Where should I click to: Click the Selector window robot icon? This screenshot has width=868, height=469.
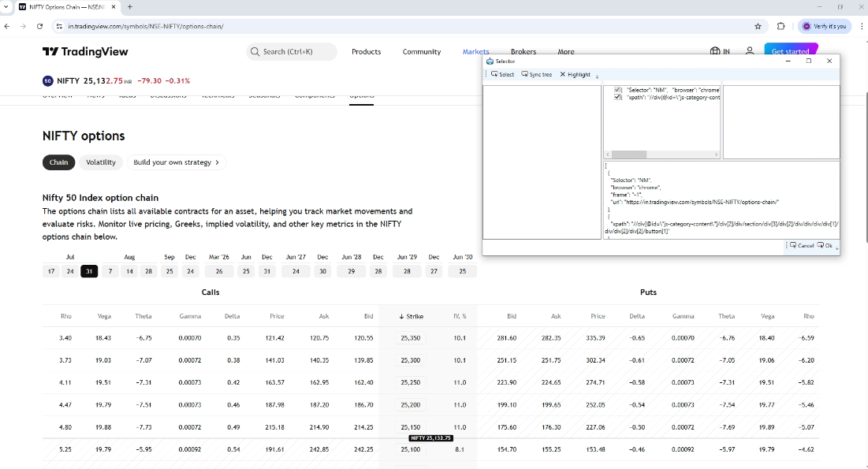pyautogui.click(x=490, y=61)
